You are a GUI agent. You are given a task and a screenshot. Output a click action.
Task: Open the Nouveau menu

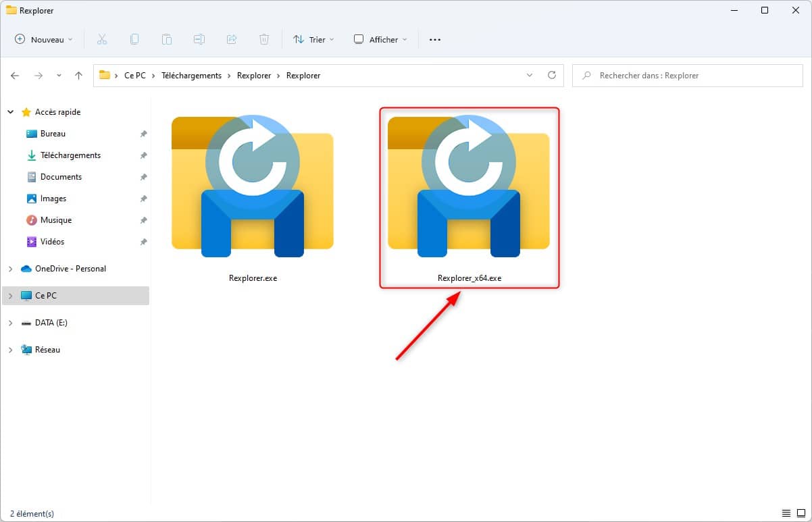click(x=43, y=40)
